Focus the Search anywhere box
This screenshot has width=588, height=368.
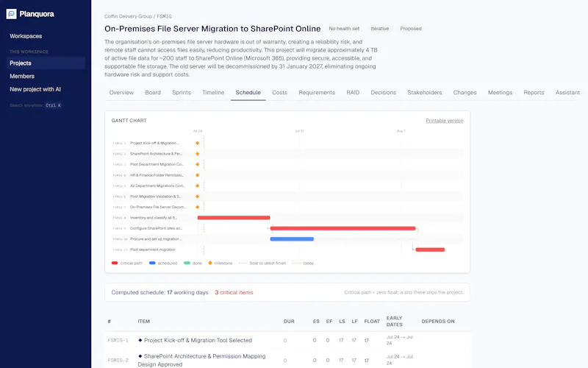pos(35,105)
